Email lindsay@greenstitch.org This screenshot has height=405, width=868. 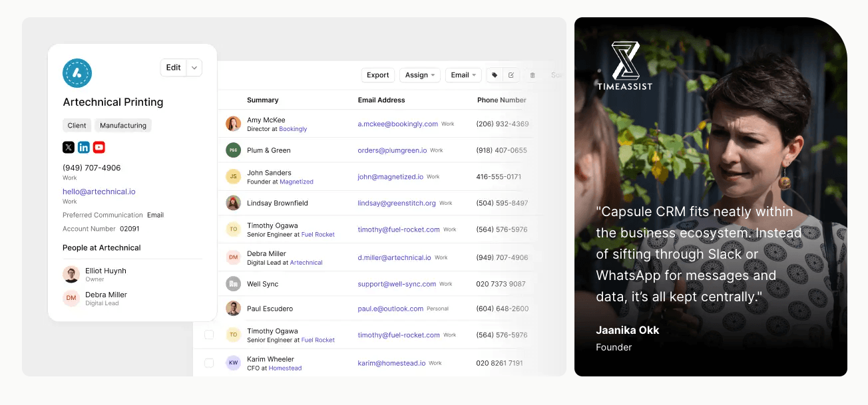click(x=397, y=203)
